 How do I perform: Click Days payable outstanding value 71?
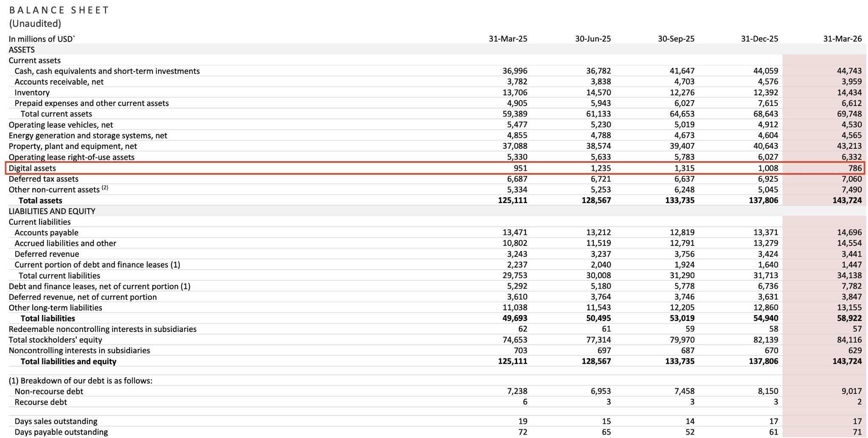point(857,432)
